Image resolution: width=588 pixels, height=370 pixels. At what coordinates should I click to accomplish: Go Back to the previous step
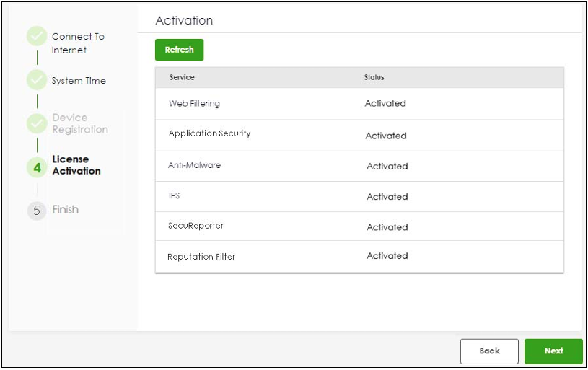point(489,351)
